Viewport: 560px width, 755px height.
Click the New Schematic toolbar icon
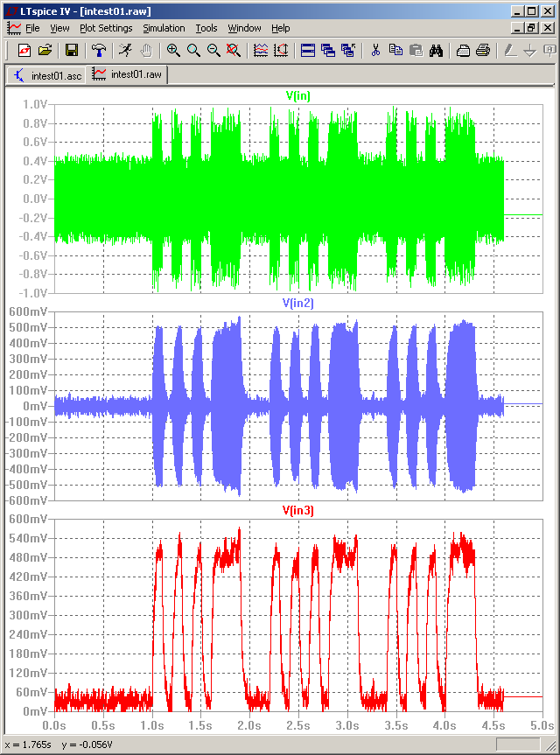click(x=24, y=51)
